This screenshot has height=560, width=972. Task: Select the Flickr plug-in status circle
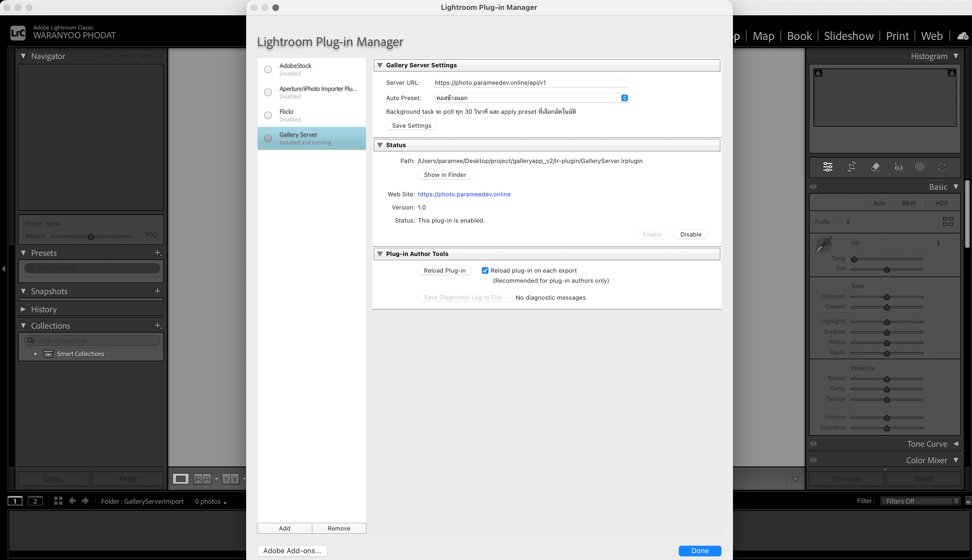pyautogui.click(x=268, y=115)
